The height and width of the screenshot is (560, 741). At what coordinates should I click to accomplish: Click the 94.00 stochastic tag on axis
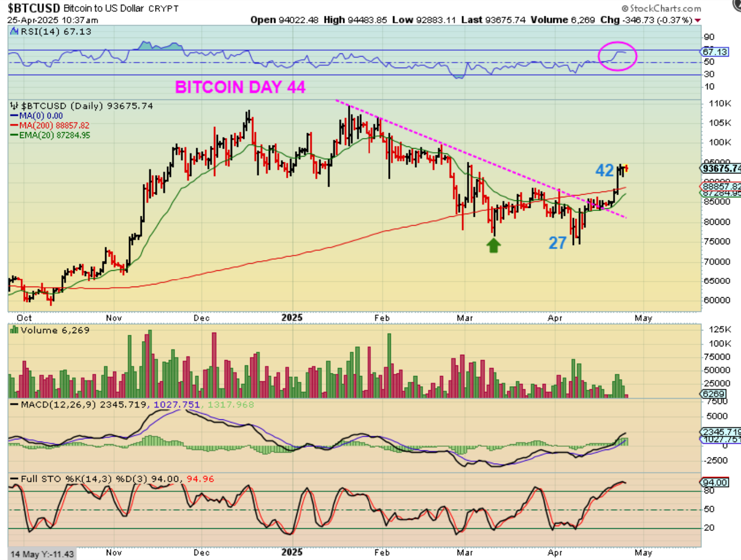coord(715,483)
